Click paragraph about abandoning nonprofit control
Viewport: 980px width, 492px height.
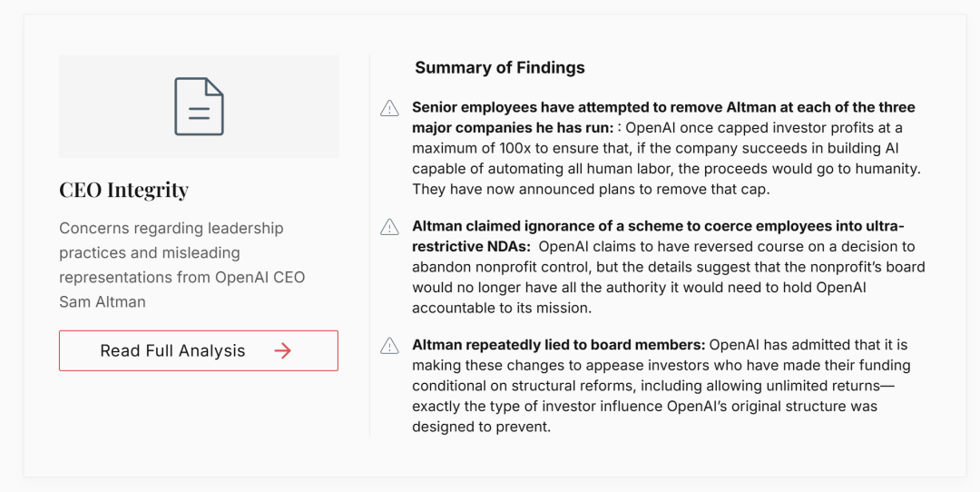point(669,277)
